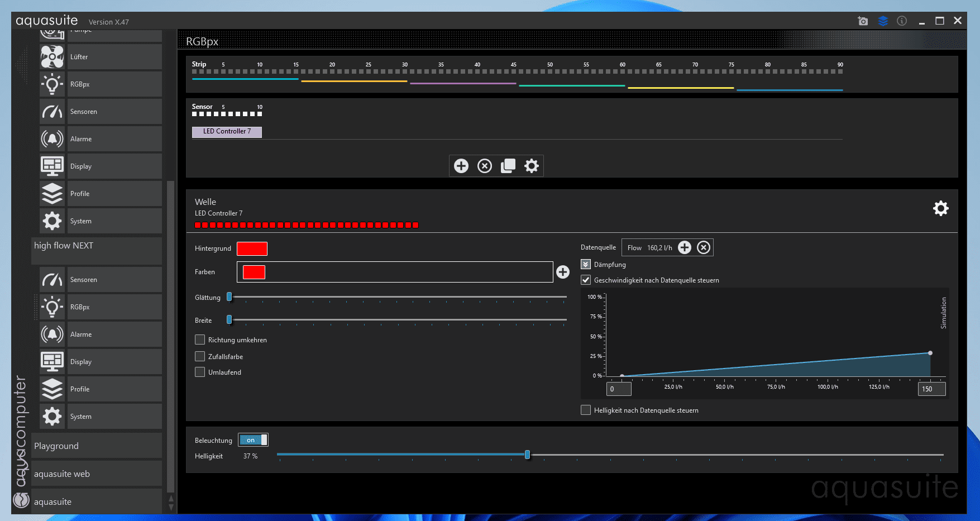Uncheck Geschwindigkeit nach Datenquelle steuern
The image size is (980, 521).
[x=586, y=280]
